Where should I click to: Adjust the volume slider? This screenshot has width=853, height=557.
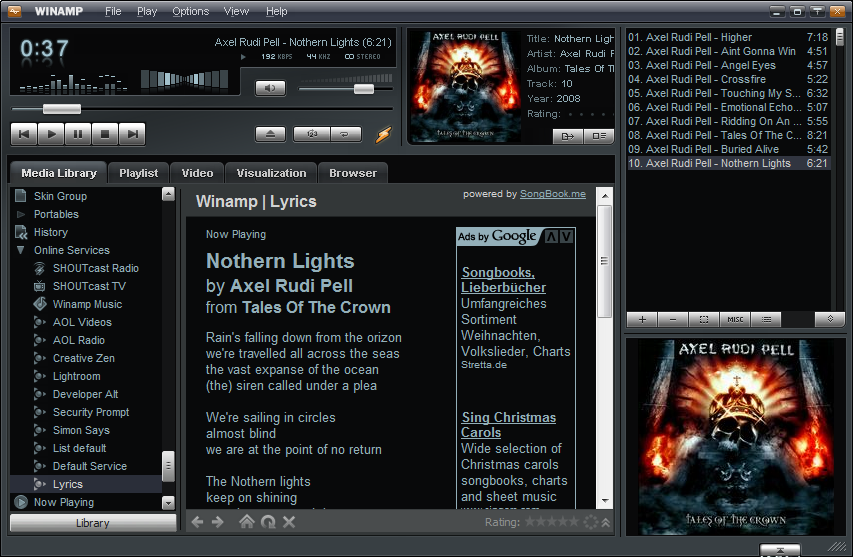pyautogui.click(x=363, y=89)
